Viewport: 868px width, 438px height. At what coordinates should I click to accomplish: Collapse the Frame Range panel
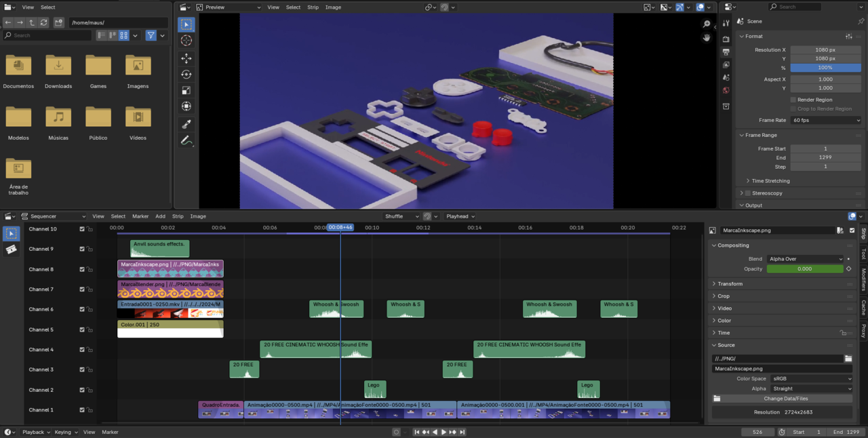tap(761, 135)
